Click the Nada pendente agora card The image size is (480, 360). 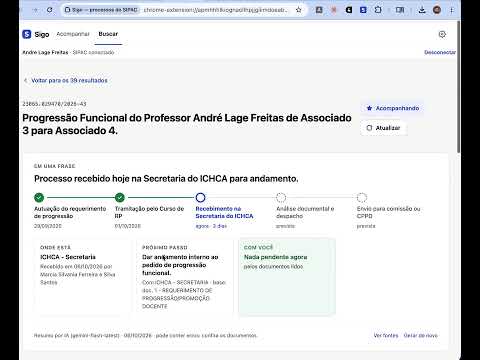(287, 277)
